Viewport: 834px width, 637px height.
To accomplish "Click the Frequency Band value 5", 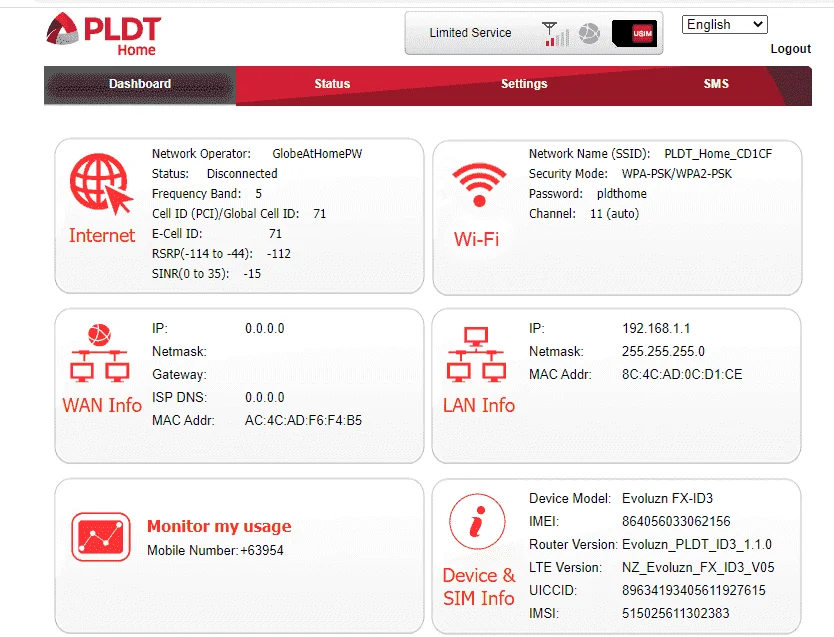I will [x=258, y=194].
